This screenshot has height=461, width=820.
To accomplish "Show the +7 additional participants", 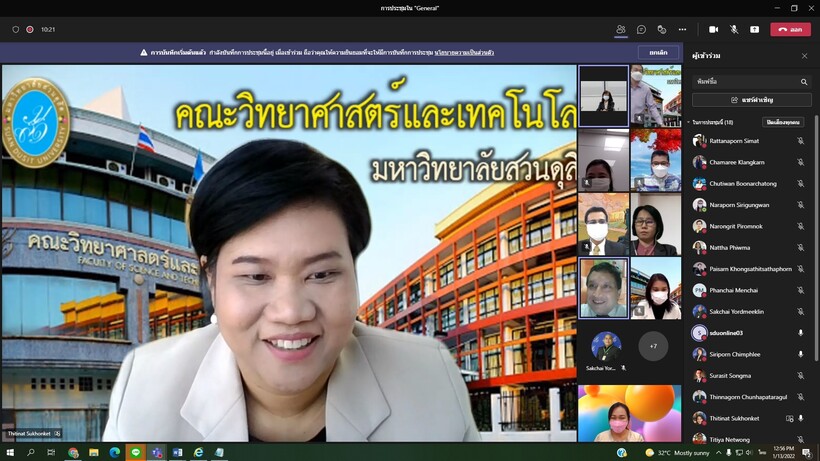I will click(653, 346).
